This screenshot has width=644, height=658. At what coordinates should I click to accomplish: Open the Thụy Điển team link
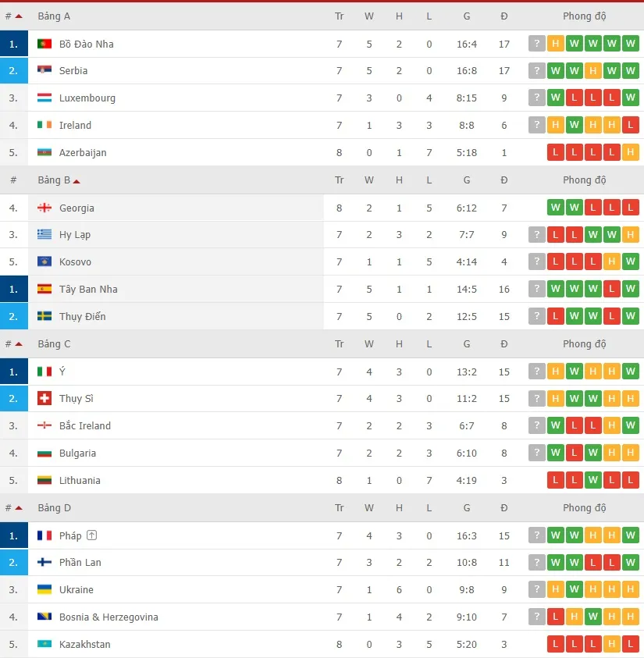tap(82, 317)
